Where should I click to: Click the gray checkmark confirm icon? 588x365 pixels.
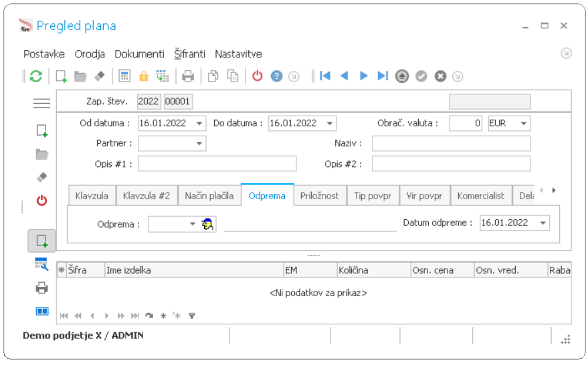point(421,76)
